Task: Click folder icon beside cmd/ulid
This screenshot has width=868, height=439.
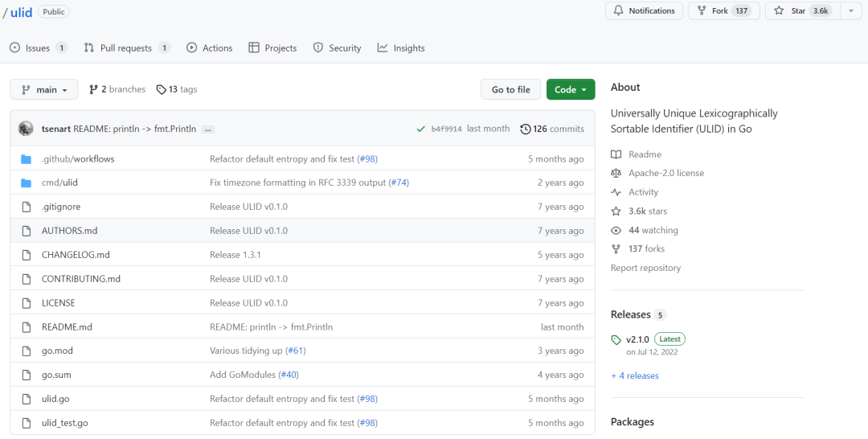Action: tap(26, 183)
